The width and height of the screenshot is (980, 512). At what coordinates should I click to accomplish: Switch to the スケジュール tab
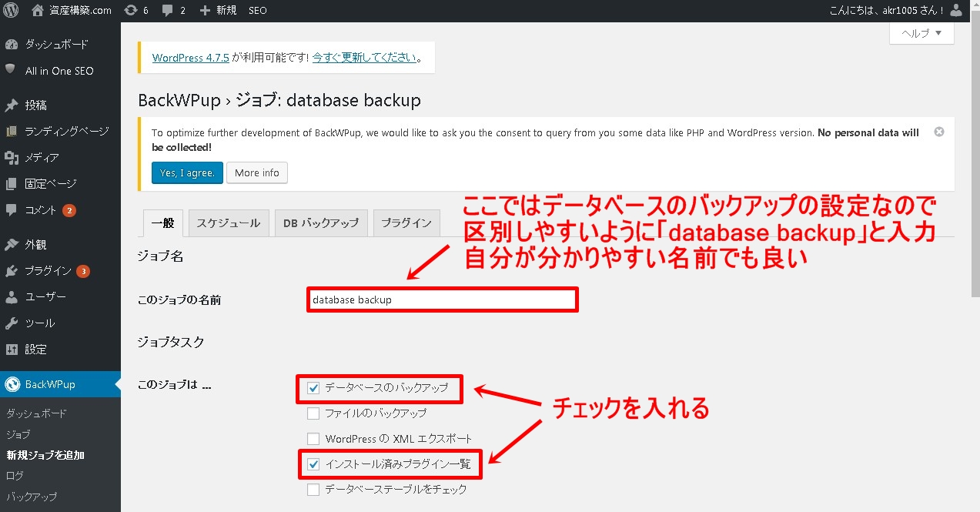[x=229, y=223]
